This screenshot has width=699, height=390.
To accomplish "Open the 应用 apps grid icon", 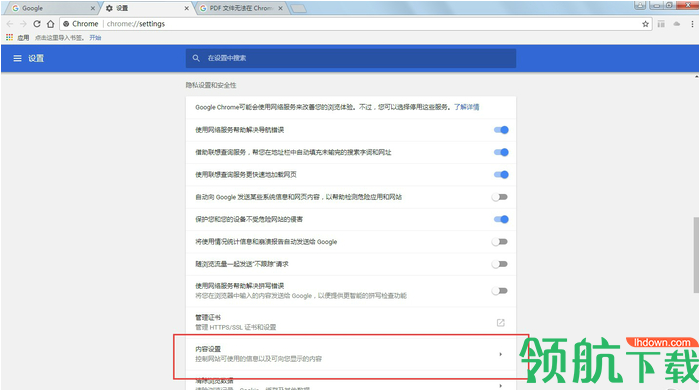I will pyautogui.click(x=9, y=37).
